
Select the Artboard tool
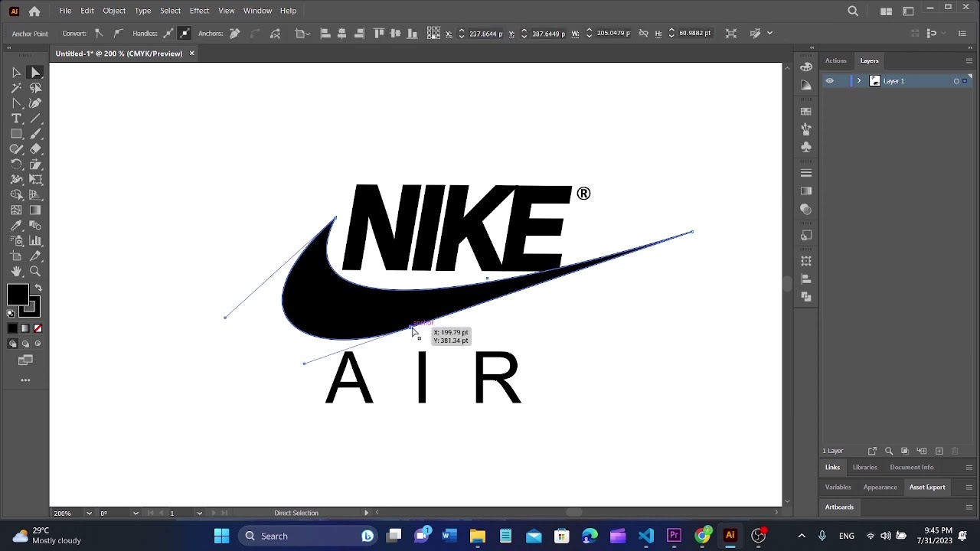pyautogui.click(x=16, y=256)
